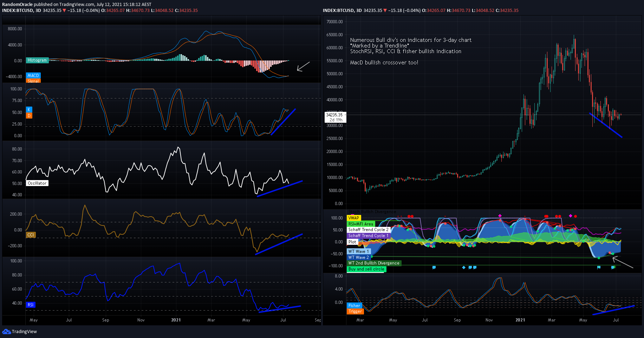Select the left chart INDEX:BTCUSD, 3D title

coord(21,10)
